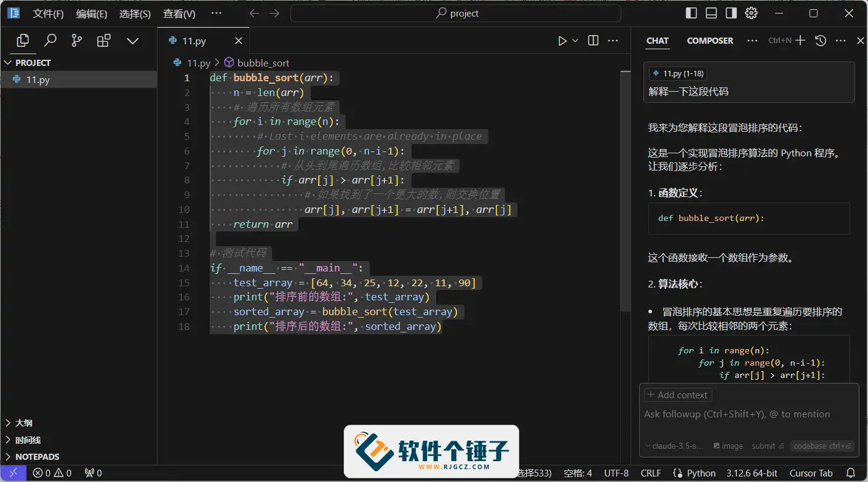Click the editor vertical scrollbar
Screen dimensions: 868x482
[x=625, y=191]
